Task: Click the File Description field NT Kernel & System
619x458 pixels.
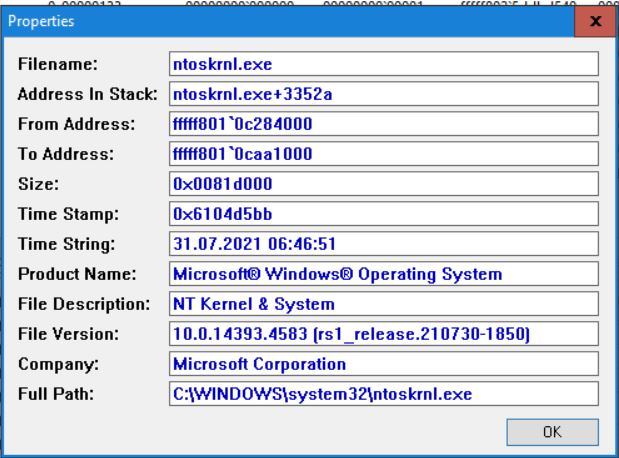Action: tap(384, 304)
